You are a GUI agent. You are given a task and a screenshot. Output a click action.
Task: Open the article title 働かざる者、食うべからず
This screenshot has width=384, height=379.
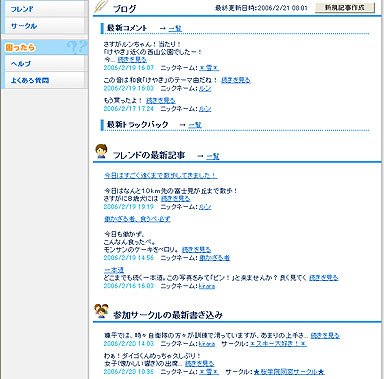tap(137, 219)
